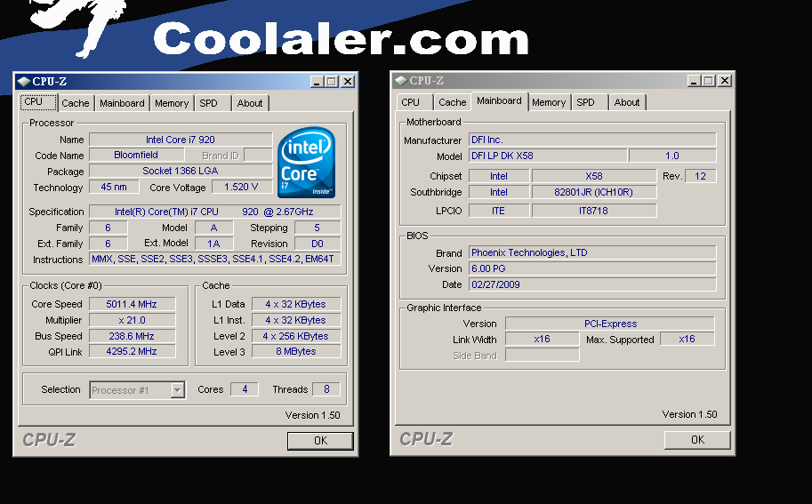812x504 pixels.
Task: Close the left CPU-Z window
Action: coord(348,81)
